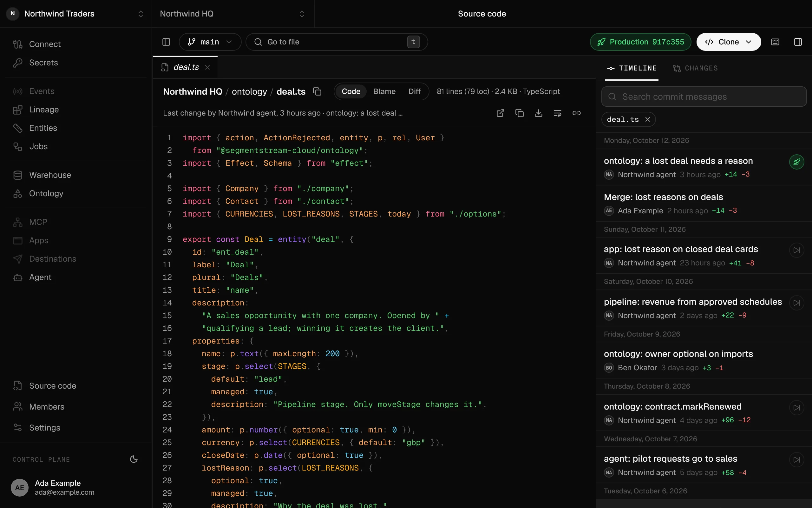Switch to Code view
This screenshot has width=812, height=508.
351,91
